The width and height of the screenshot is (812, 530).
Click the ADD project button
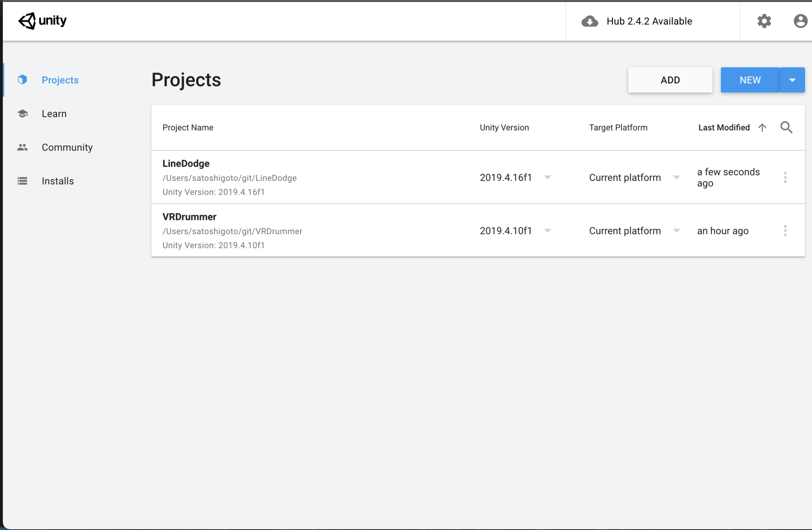coord(670,80)
